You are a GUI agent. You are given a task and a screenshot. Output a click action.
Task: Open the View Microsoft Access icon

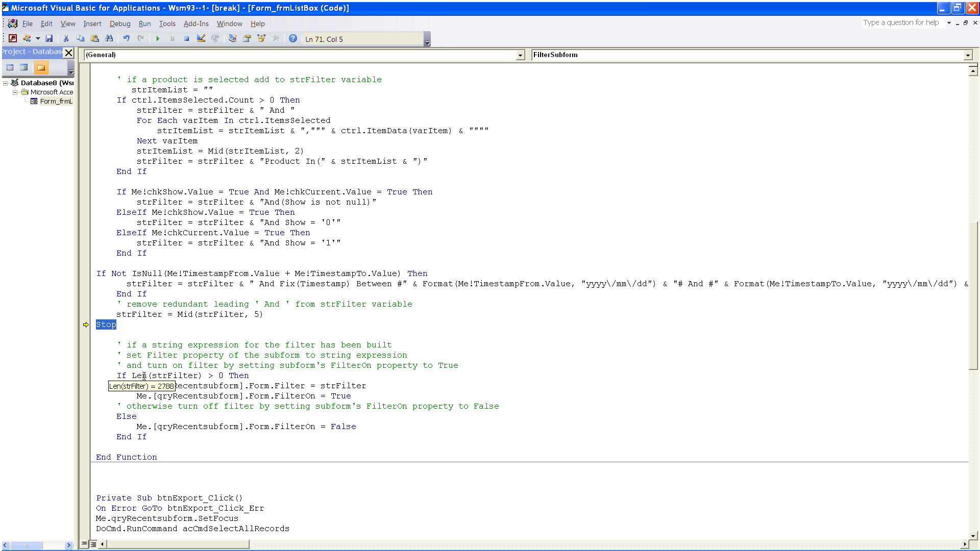(x=12, y=38)
